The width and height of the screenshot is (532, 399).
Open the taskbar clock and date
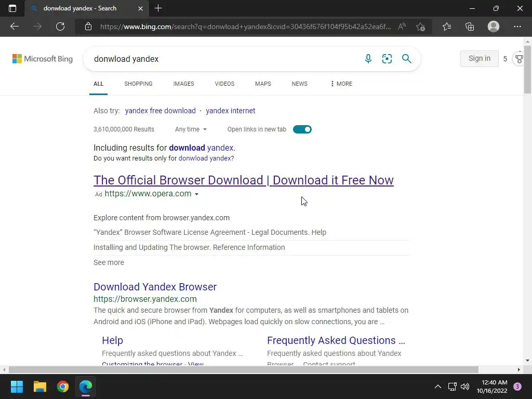click(493, 387)
